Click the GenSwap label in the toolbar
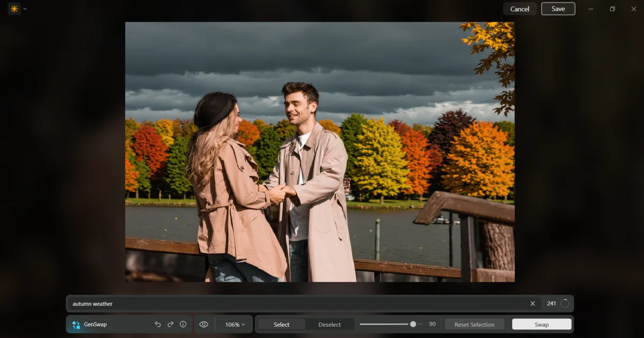This screenshot has height=338, width=644. click(97, 324)
